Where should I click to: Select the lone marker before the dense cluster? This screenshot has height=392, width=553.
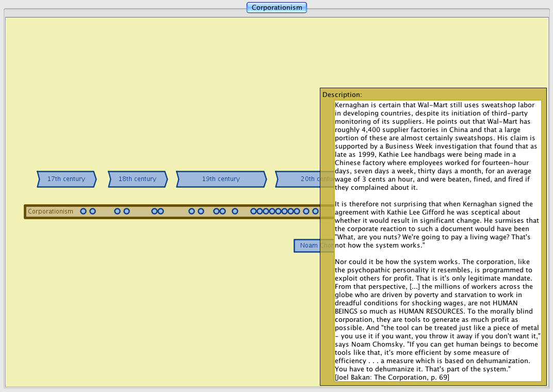[x=235, y=211]
